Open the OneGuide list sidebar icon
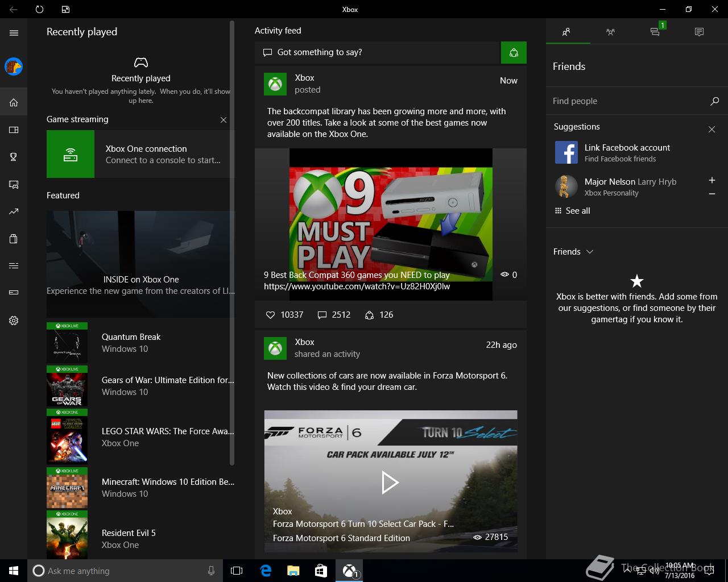This screenshot has height=582, width=728. [14, 265]
